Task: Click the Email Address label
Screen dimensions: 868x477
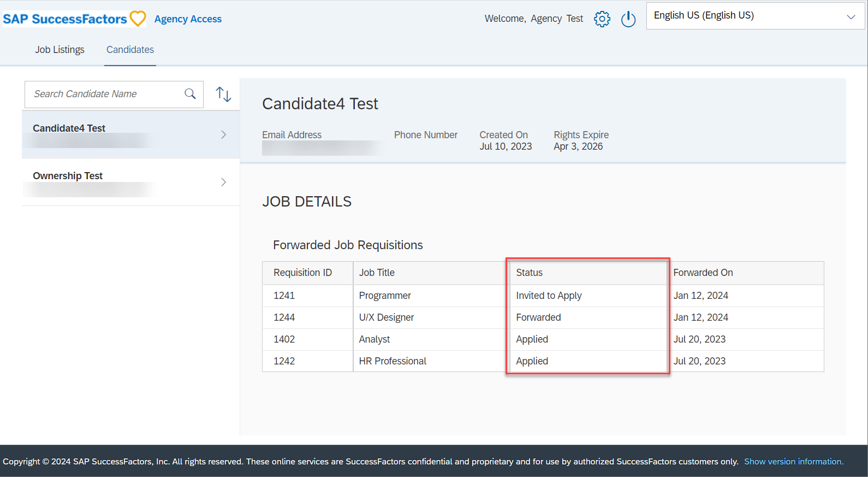Action: [292, 135]
